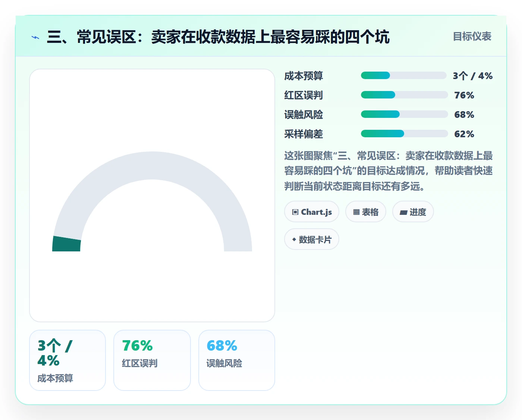Click the 误触风险 row label
522x420 pixels.
pos(304,115)
